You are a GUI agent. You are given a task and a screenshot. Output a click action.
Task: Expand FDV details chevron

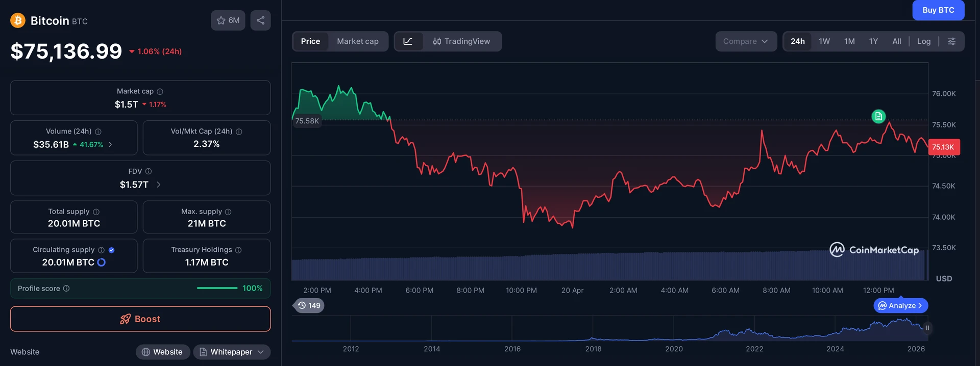click(158, 185)
